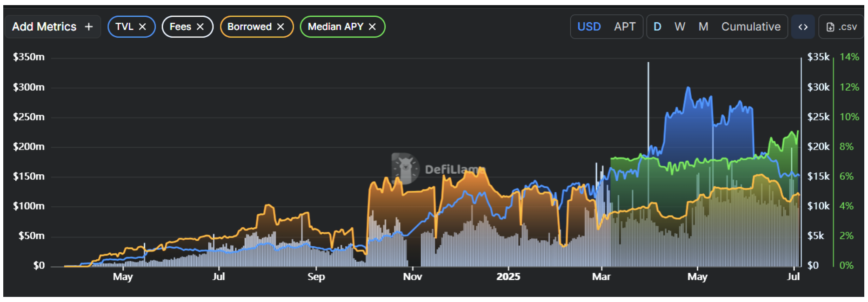Click the X on the Borrowed chip
Viewport: 868px width, 302px height.
280,27
